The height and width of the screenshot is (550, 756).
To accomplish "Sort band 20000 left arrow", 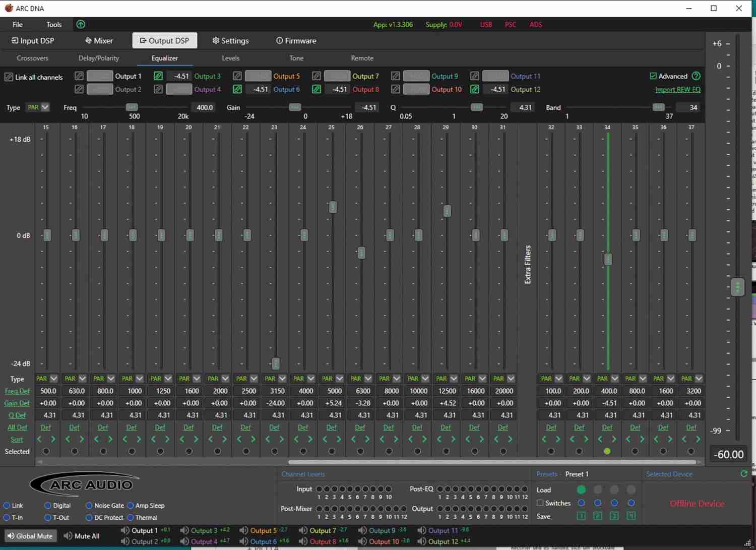I will coord(496,440).
